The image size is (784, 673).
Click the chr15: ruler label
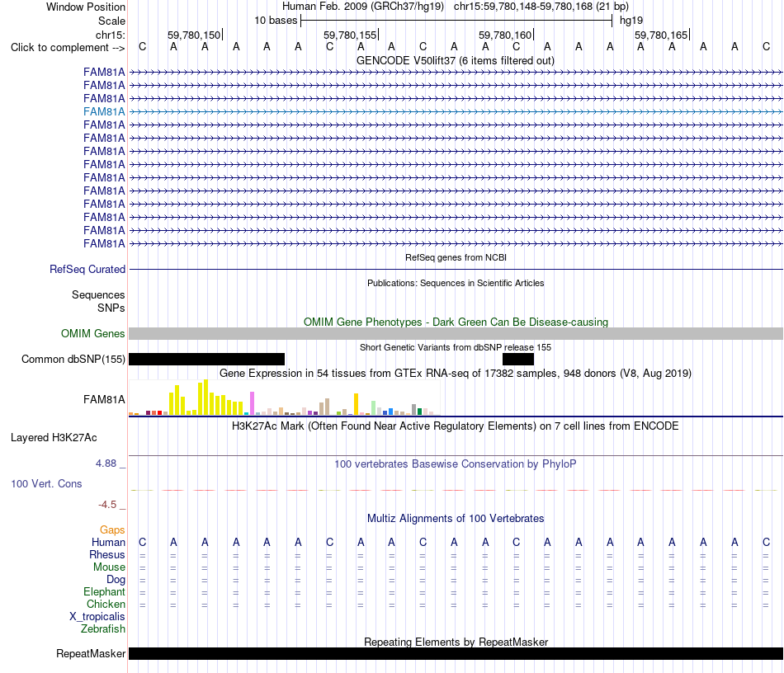click(x=110, y=35)
